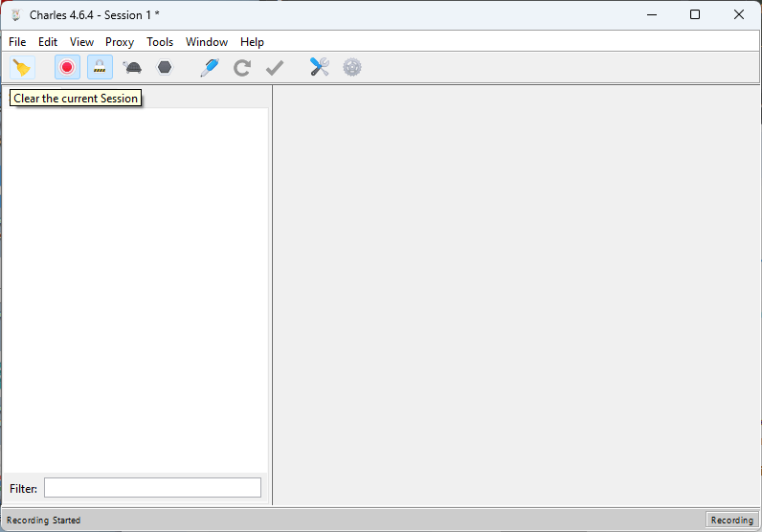
Task: Open Tools via the wrench and screwdriver icon
Action: [x=320, y=67]
